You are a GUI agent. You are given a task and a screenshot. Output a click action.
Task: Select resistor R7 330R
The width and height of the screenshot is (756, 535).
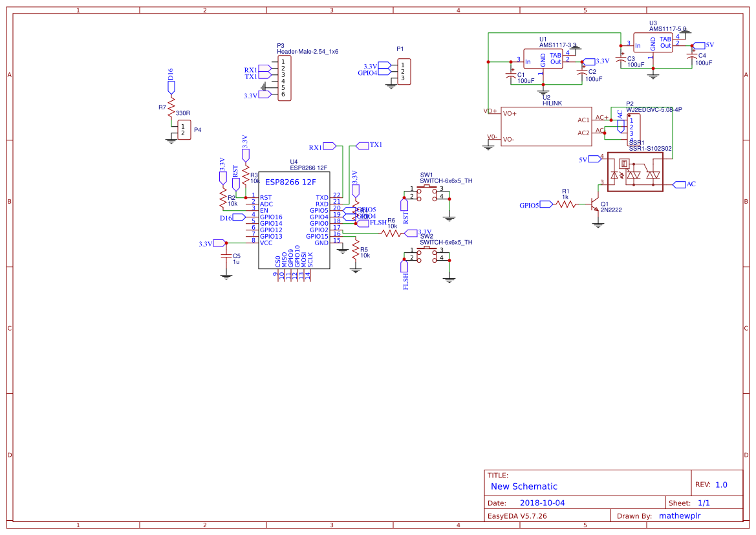(170, 107)
